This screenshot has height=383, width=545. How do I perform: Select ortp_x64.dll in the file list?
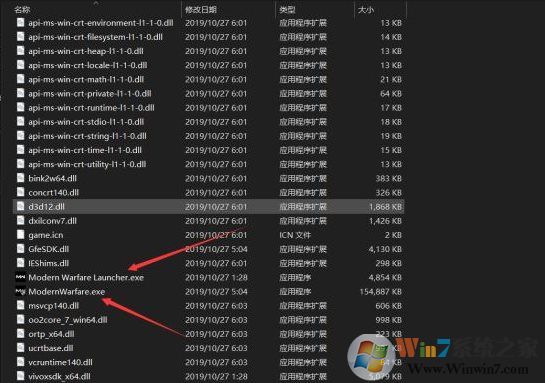pyautogui.click(x=51, y=334)
